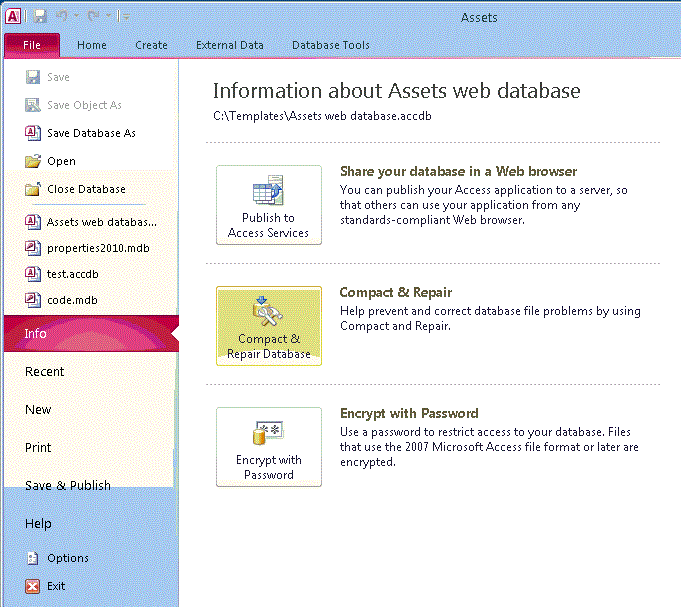
Task: Click icon beside Assets web database recent file
Action: pyautogui.click(x=33, y=222)
